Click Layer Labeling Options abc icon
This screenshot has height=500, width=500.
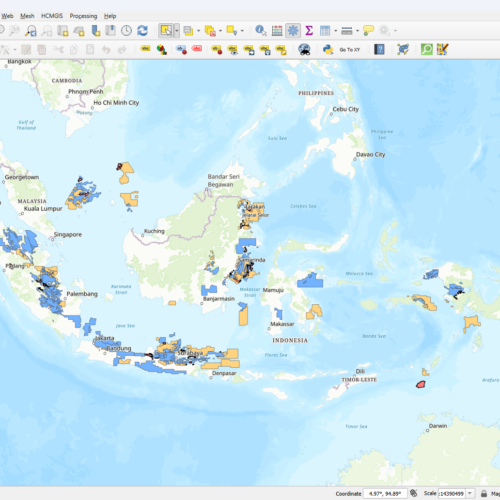[145, 49]
